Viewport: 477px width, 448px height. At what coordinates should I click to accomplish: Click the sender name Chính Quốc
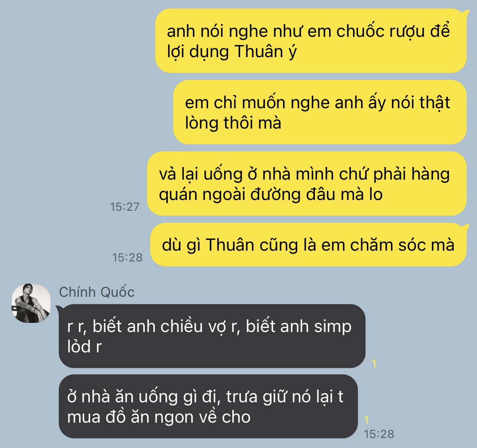[97, 292]
